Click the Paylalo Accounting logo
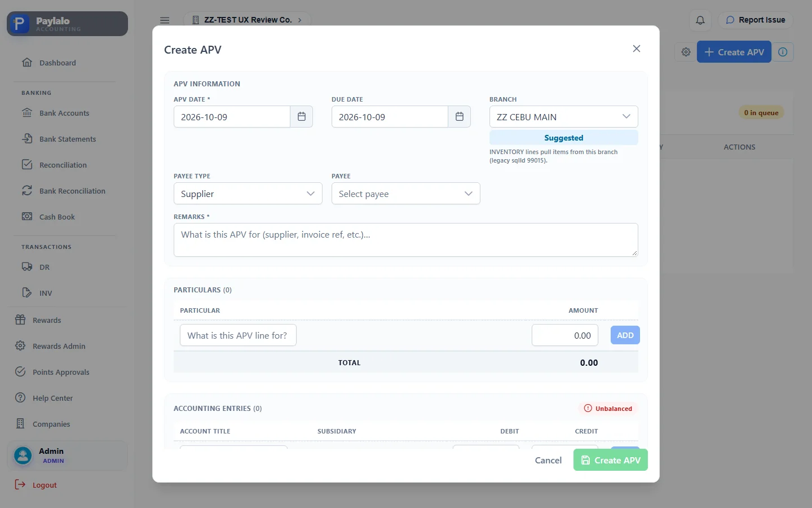812x508 pixels. tap(68, 24)
